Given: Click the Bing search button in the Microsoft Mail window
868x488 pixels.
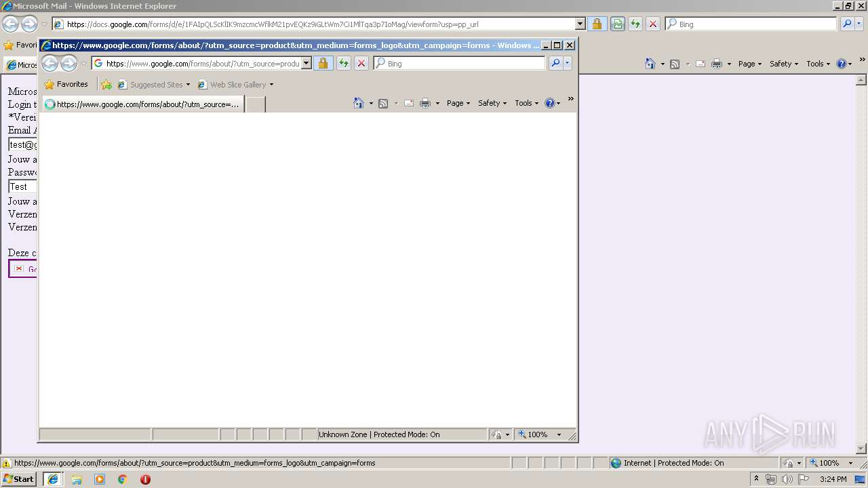Looking at the screenshot, I should [847, 24].
